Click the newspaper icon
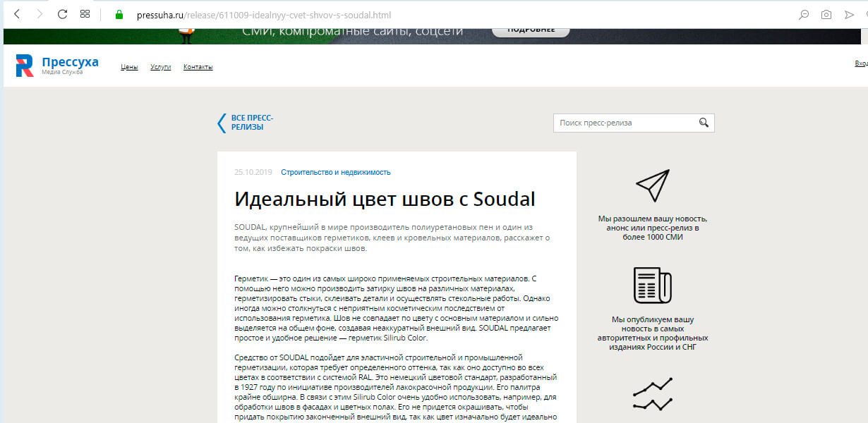Viewport: 868px width, 423px height. point(652,285)
